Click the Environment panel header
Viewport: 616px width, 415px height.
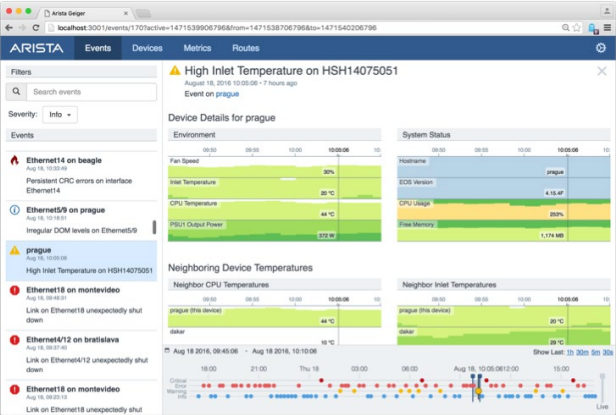click(275, 135)
